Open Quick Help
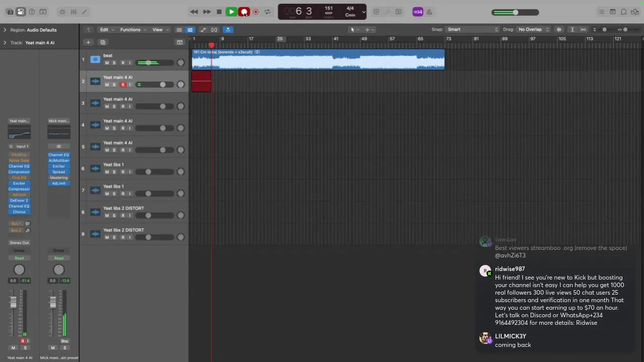Viewport: 644px width, 362px height. [x=32, y=12]
